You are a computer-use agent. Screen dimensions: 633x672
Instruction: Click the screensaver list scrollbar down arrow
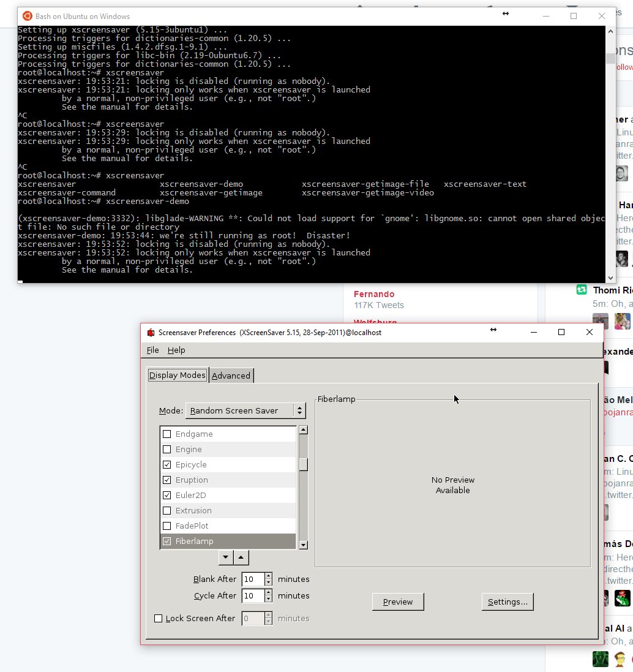(x=303, y=545)
